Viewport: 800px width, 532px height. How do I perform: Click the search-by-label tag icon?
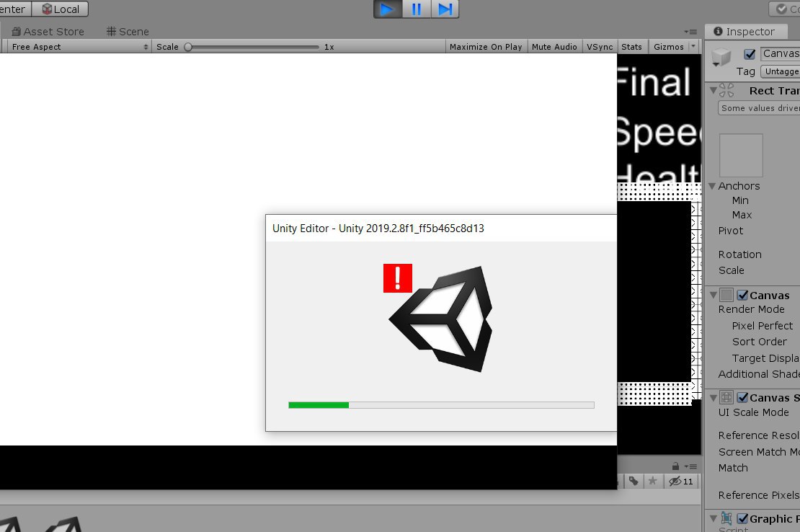pyautogui.click(x=634, y=481)
